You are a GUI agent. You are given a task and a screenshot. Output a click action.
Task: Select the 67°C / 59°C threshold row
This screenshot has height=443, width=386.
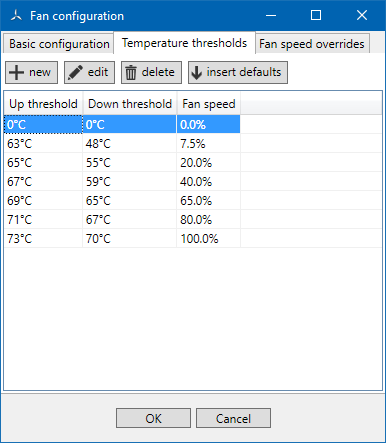193,182
